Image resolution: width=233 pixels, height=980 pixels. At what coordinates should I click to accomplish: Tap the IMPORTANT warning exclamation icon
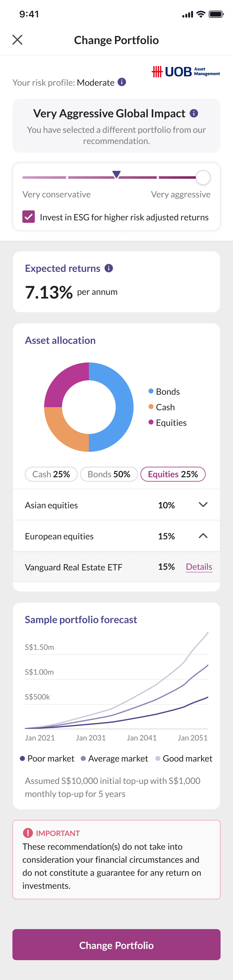pos(28,833)
